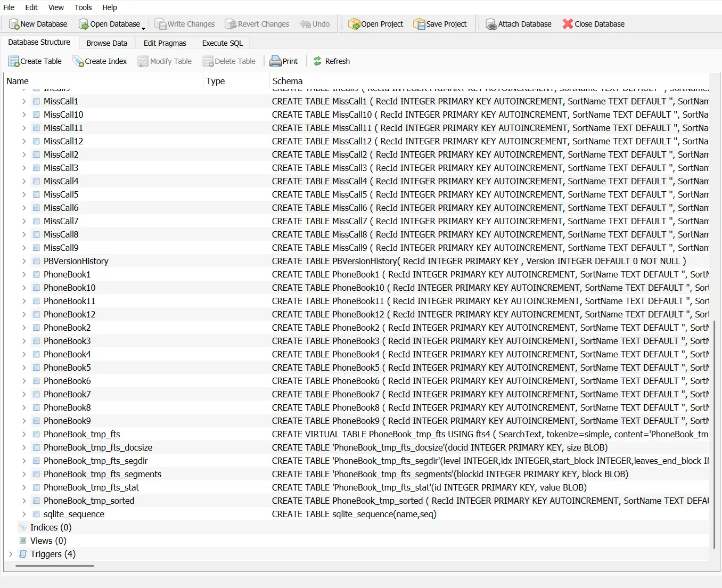Select the Database Structure tab
The width and height of the screenshot is (722, 588).
coord(39,42)
